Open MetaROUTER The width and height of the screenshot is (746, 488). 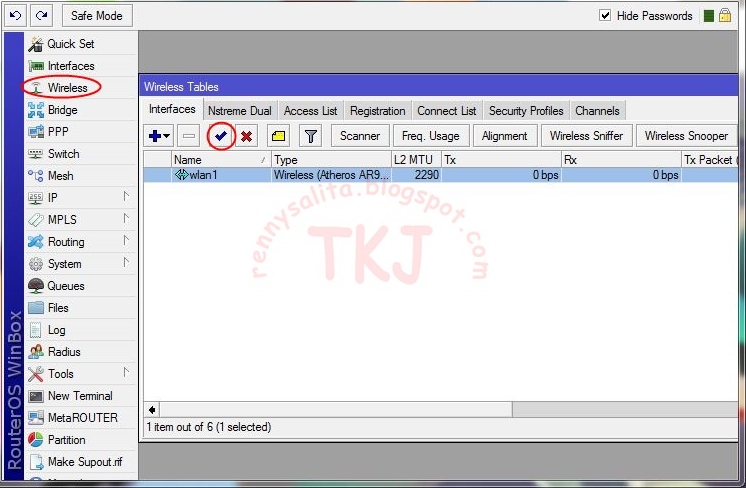point(81,418)
